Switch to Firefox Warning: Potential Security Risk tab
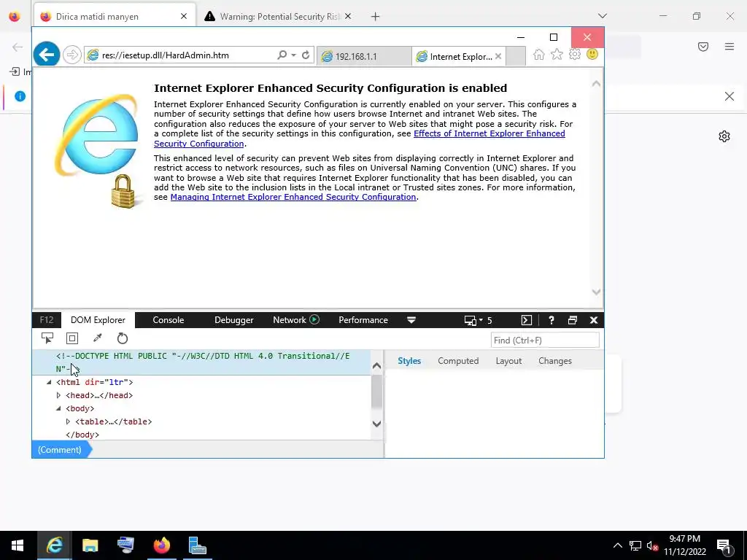The width and height of the screenshot is (747, 560). click(x=279, y=16)
